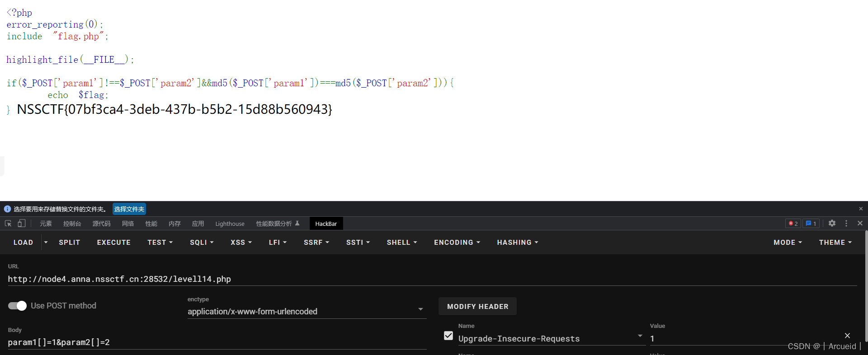Image resolution: width=868 pixels, height=355 pixels.
Task: Switch to the 网络 tab
Action: (x=128, y=224)
